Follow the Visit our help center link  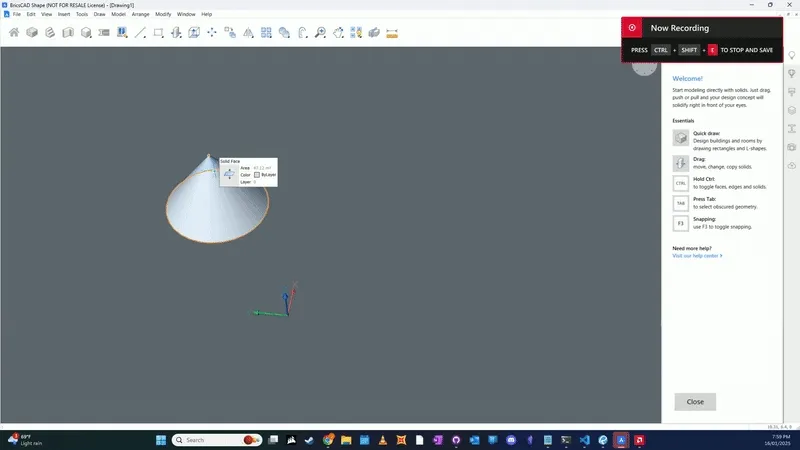click(x=697, y=256)
